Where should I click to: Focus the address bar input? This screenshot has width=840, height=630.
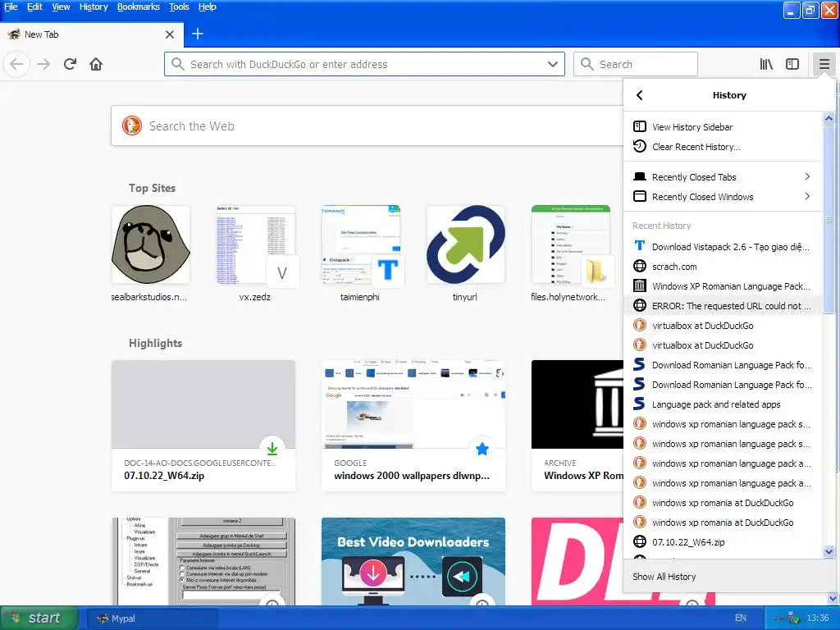tap(364, 64)
